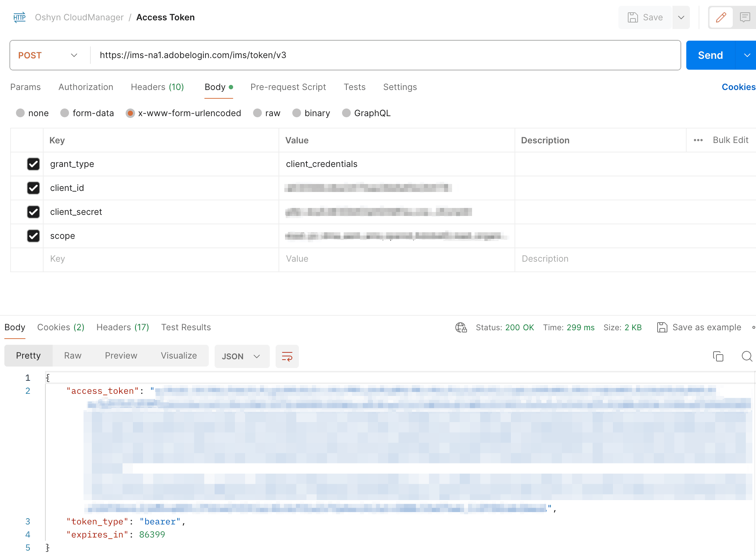The width and height of the screenshot is (756, 556).
Task: Select the form-data body type
Action: [x=65, y=113]
